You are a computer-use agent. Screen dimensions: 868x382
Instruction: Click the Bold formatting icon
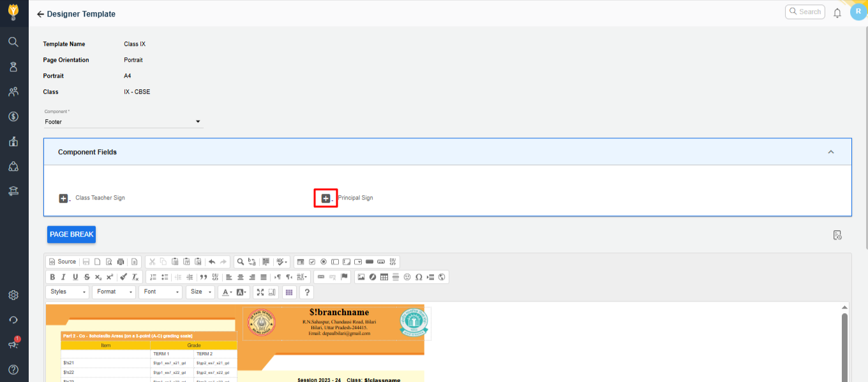[x=52, y=277]
